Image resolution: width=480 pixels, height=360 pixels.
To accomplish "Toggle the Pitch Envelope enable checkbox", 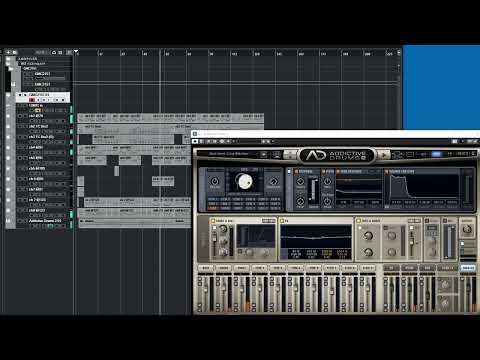I will 338,172.
